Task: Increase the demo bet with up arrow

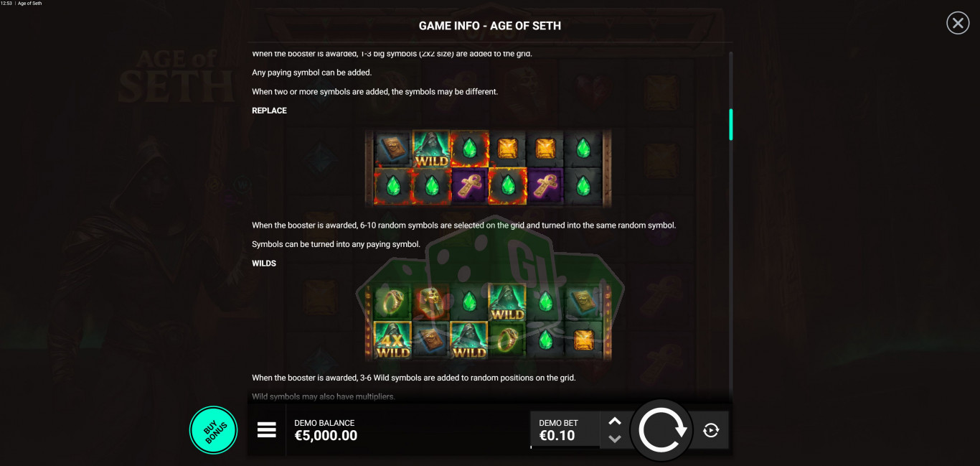Action: pyautogui.click(x=615, y=421)
